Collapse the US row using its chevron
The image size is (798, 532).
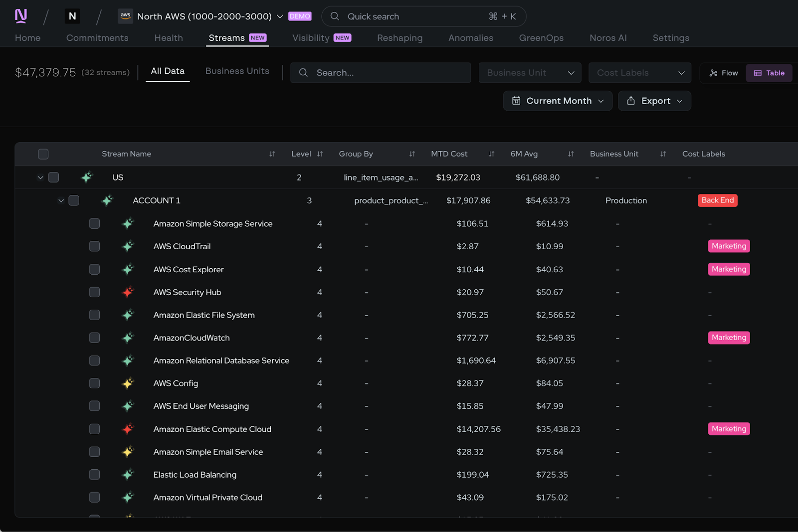pyautogui.click(x=40, y=177)
